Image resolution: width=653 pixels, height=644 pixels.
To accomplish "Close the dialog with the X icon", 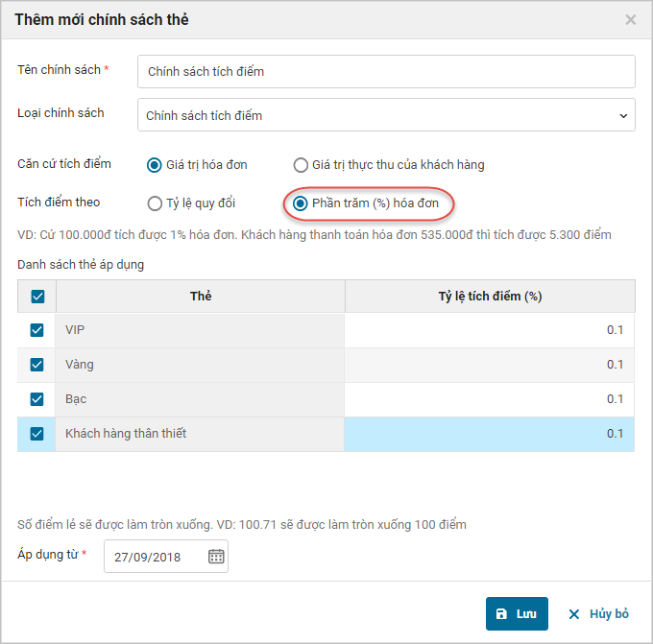I will [631, 19].
